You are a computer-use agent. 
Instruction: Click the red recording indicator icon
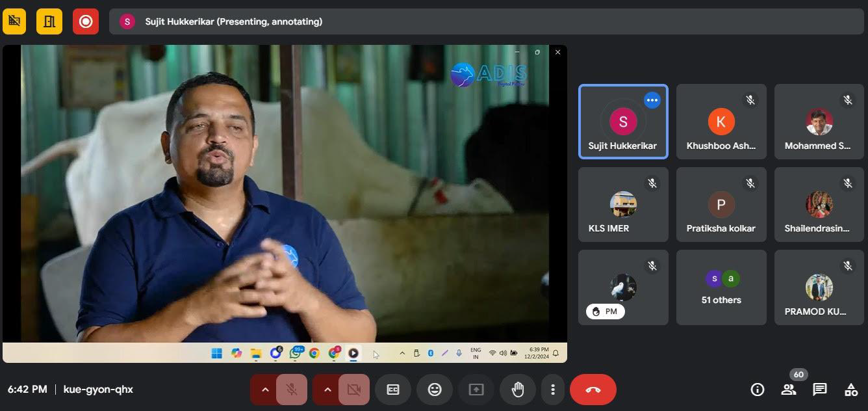(x=86, y=21)
